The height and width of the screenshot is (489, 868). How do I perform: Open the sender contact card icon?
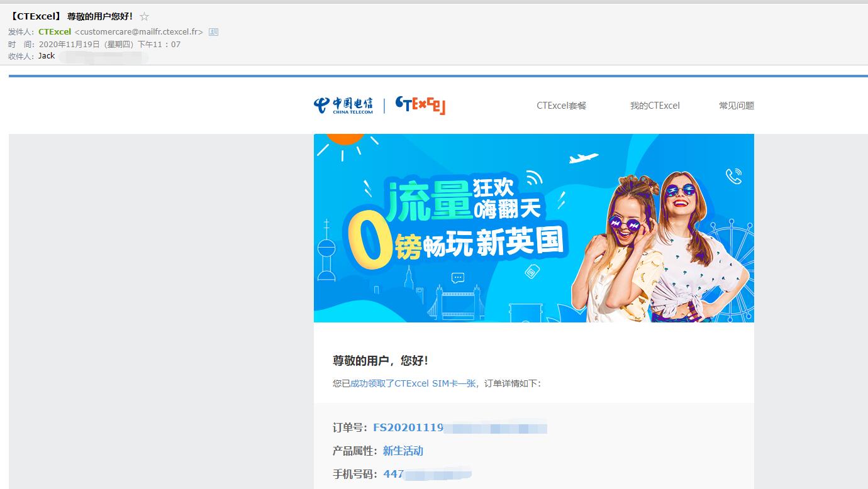click(x=214, y=31)
